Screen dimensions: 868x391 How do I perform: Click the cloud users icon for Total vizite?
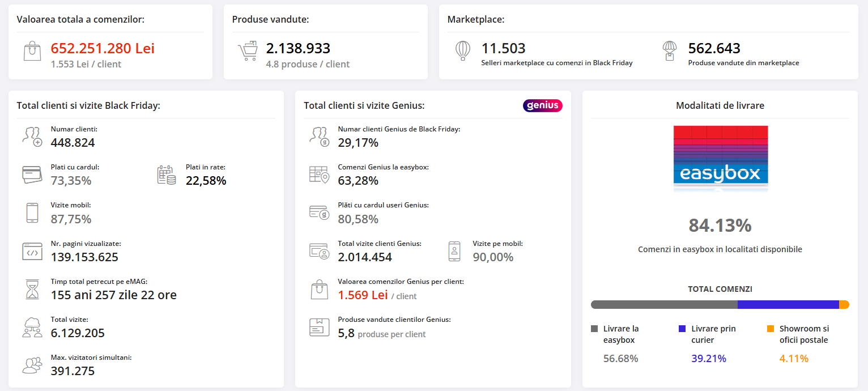32,328
